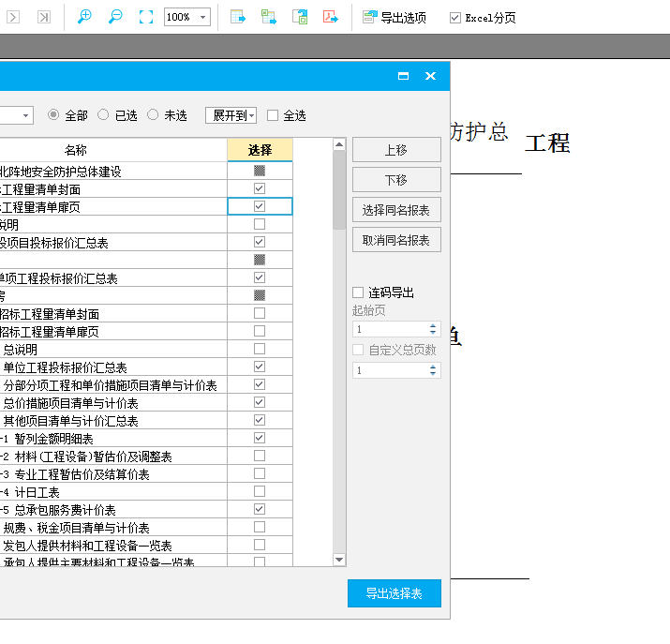
Task: Select the 计日工表 list row text
Action: click(37, 492)
